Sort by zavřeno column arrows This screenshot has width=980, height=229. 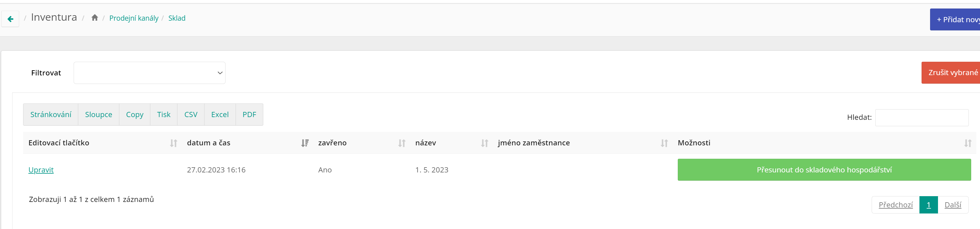point(402,143)
